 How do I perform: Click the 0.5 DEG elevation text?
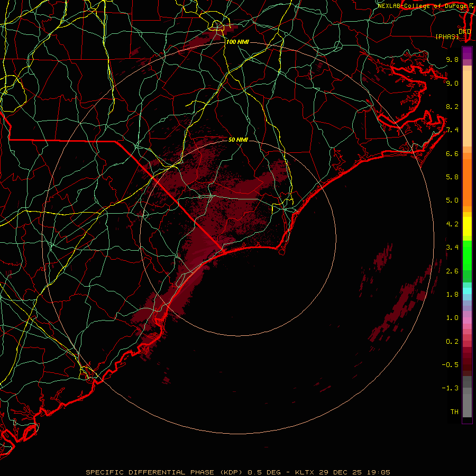tap(264, 472)
